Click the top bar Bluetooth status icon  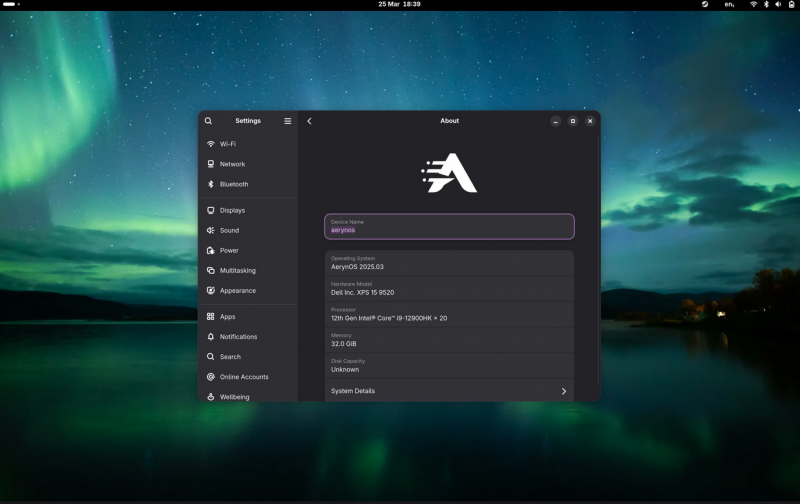[766, 4]
